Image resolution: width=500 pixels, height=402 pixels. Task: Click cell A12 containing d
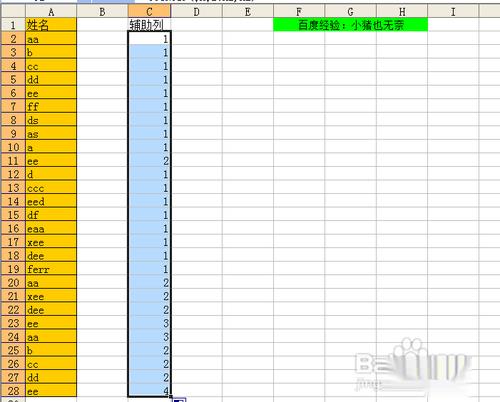point(51,174)
